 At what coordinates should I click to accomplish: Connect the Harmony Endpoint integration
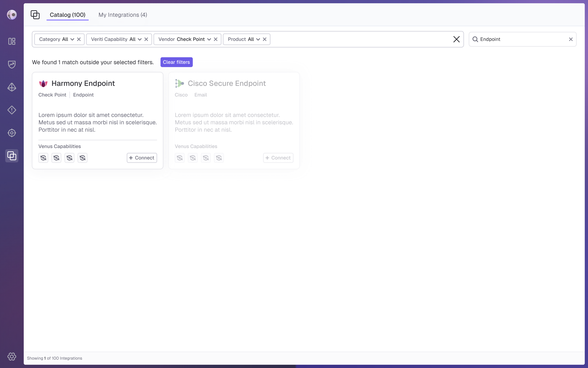(142, 158)
